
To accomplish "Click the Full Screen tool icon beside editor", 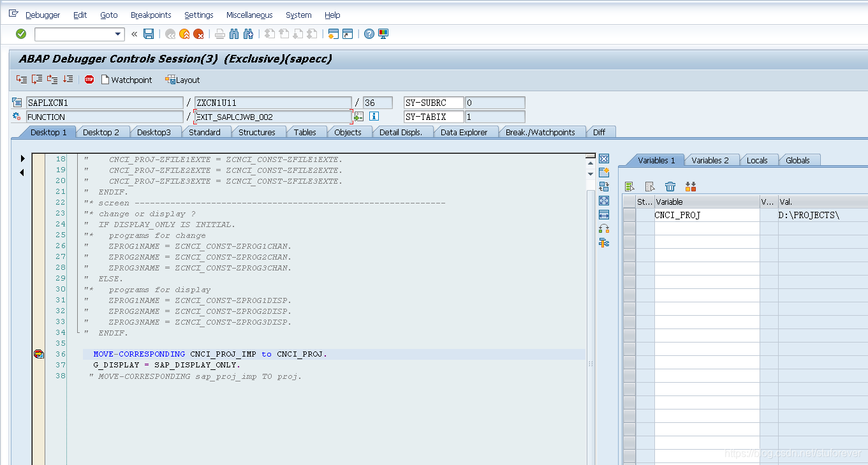I will pyautogui.click(x=604, y=201).
